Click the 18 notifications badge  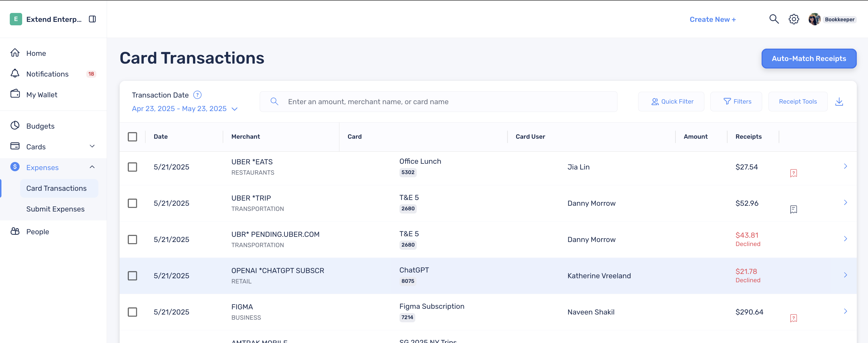point(91,74)
